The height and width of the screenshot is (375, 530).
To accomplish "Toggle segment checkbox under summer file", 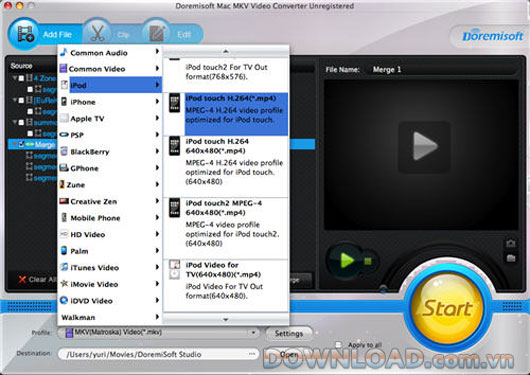I will [30, 133].
